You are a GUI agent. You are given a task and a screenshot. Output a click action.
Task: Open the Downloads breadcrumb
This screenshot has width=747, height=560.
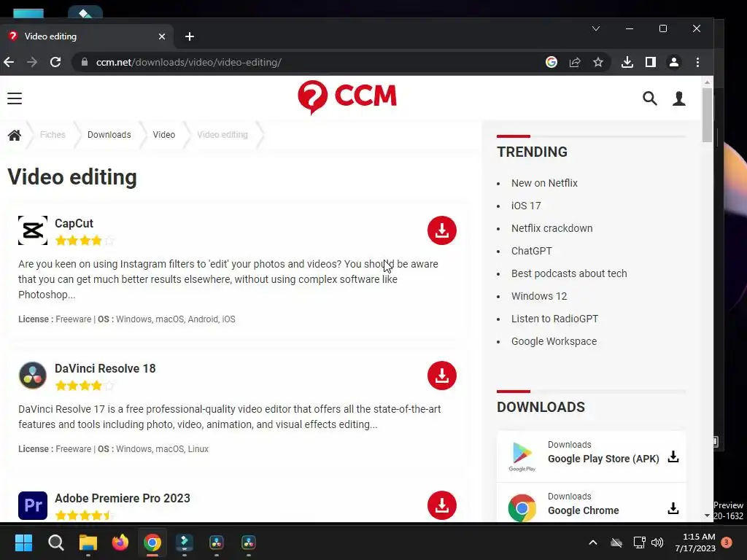tap(109, 135)
